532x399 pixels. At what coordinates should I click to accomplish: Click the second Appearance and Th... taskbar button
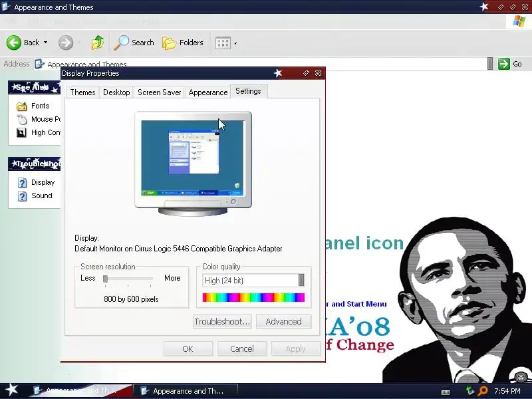186,391
